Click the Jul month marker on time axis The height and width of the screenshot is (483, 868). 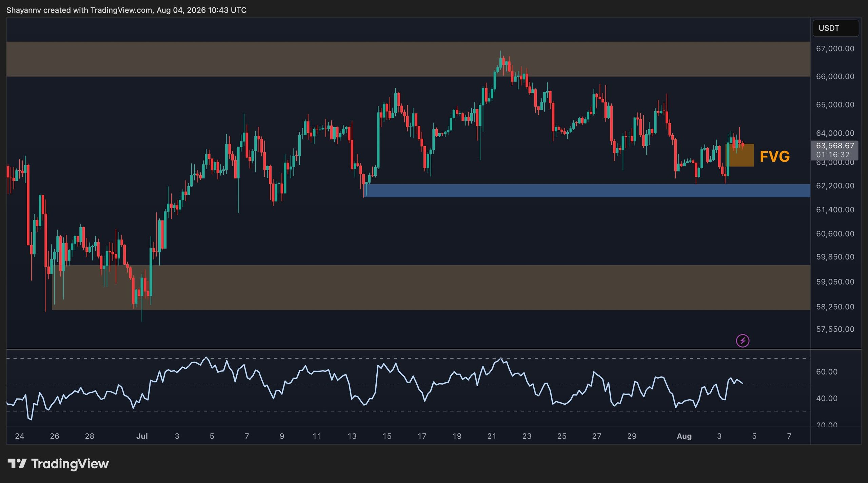point(142,436)
